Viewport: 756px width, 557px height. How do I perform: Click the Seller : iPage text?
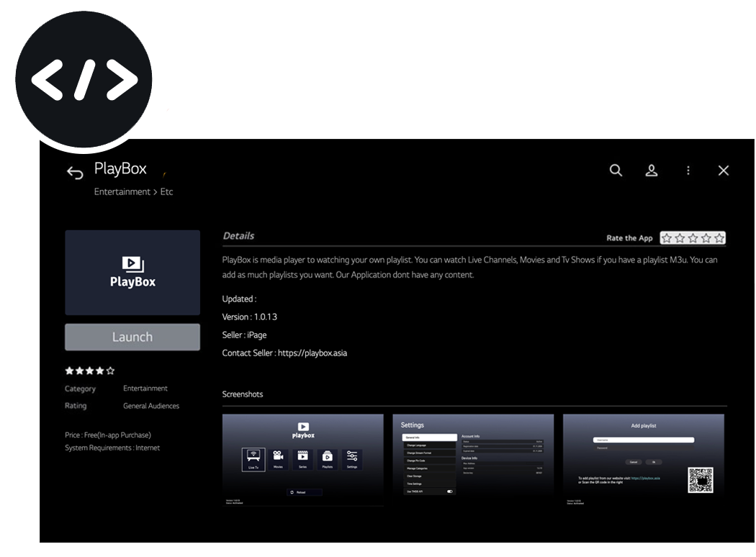[x=245, y=335]
